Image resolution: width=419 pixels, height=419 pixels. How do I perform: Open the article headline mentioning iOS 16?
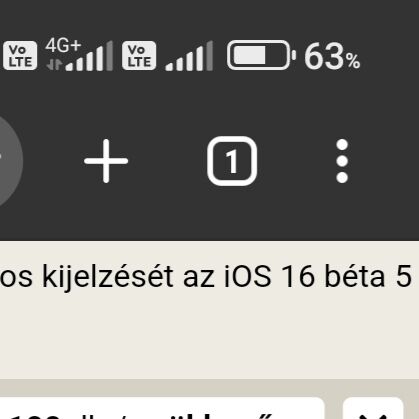point(206,276)
